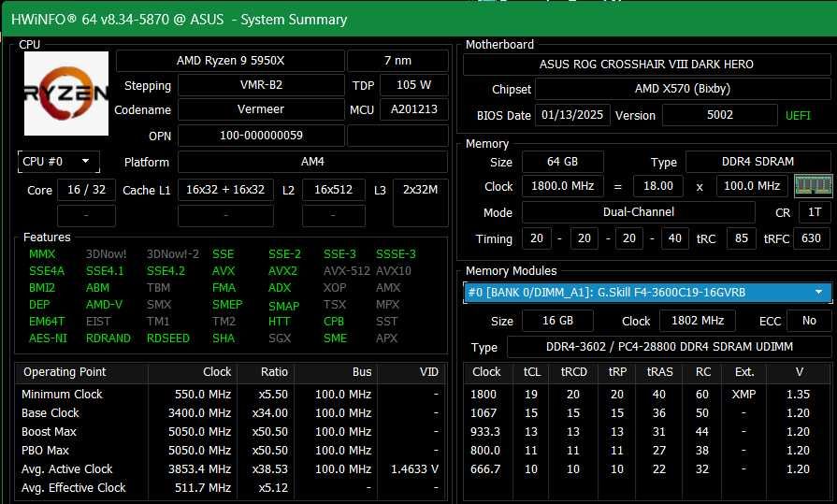
Task: Select the 1067 memory timing row
Action: pos(647,413)
